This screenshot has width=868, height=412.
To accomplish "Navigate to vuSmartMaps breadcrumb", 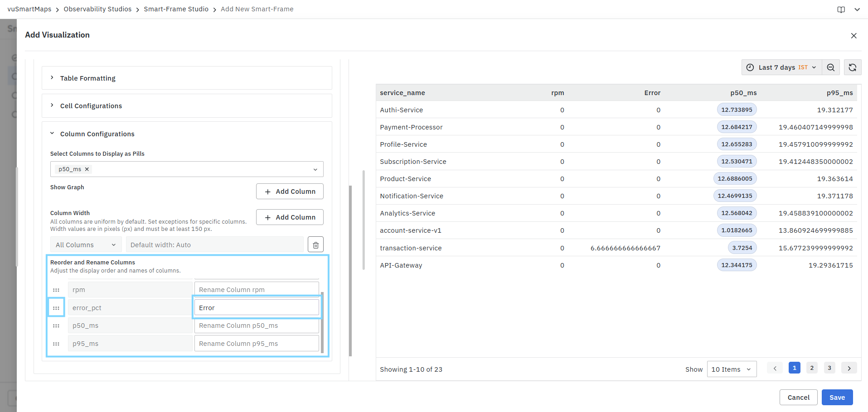I will pos(29,9).
